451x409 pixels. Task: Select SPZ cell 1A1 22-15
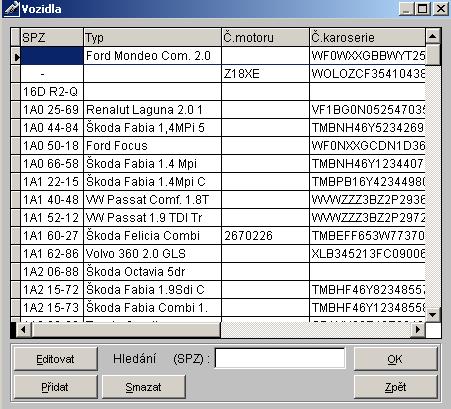52,182
